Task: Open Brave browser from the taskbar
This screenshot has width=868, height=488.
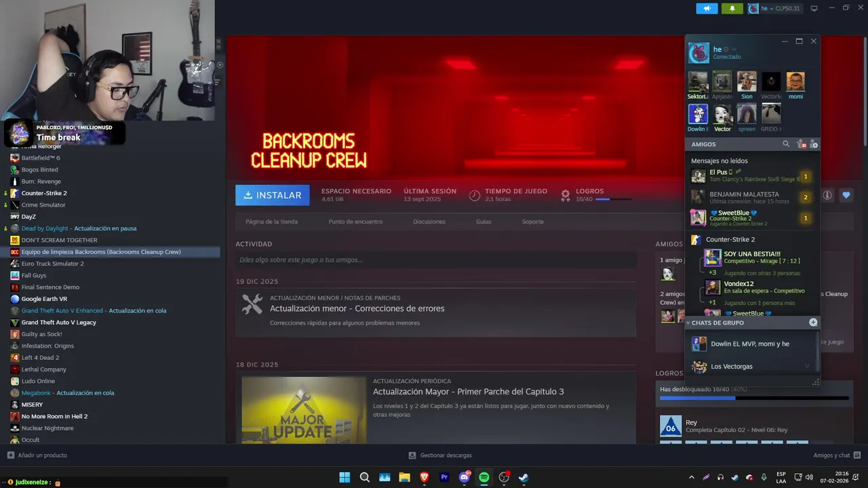Action: (425, 477)
